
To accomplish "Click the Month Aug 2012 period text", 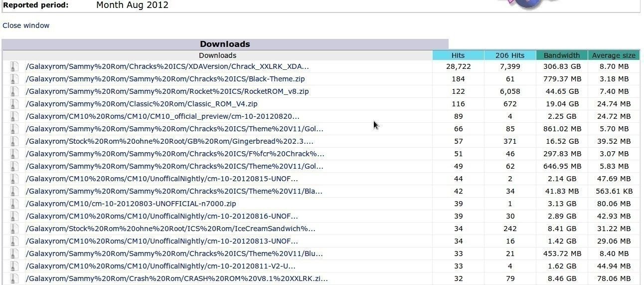I will point(132,5).
